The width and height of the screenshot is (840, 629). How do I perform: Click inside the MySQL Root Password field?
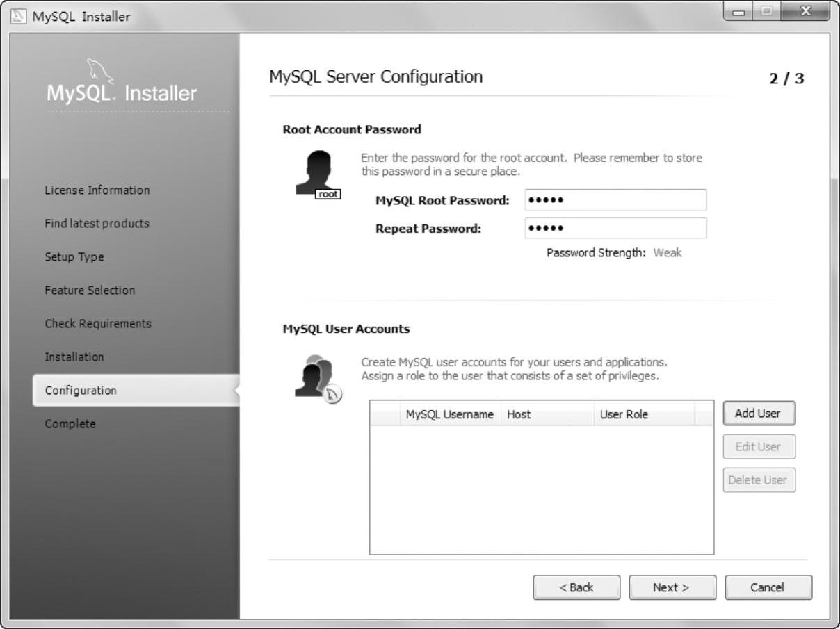point(615,200)
